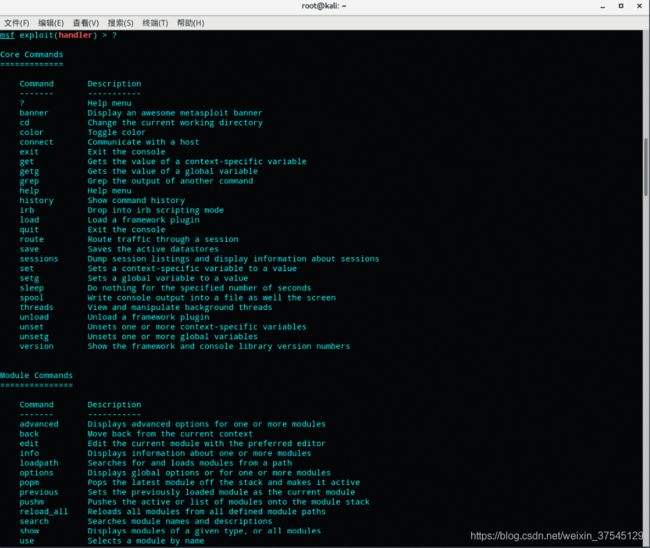Click the 'save' command name
The width and height of the screenshot is (650, 548).
point(29,249)
